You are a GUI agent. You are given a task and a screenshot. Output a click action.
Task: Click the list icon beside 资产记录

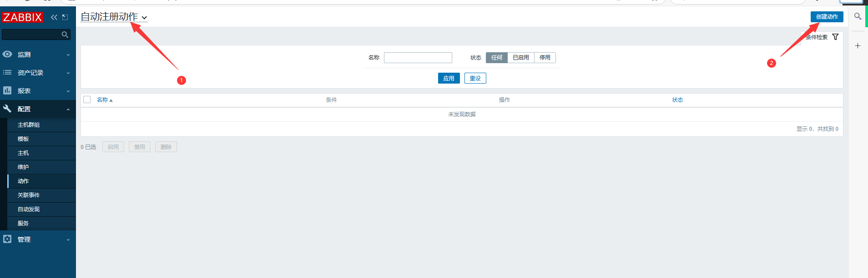[x=7, y=72]
